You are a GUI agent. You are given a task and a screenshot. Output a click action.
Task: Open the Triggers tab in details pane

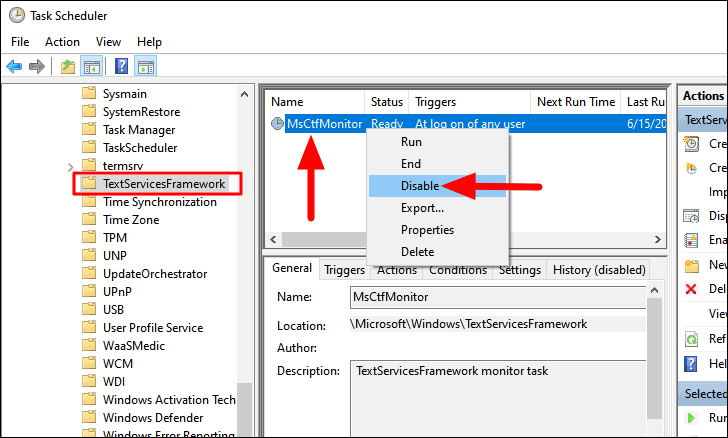pyautogui.click(x=344, y=270)
